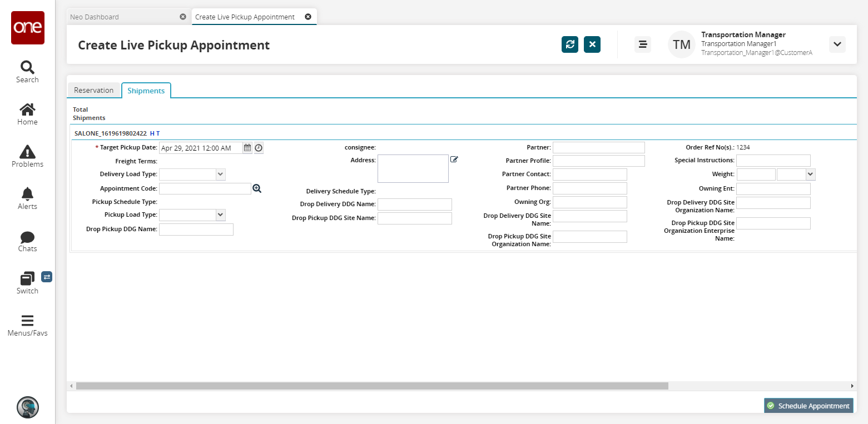The width and height of the screenshot is (868, 424).
Task: Open the Weight unit dropdown
Action: pos(810,174)
